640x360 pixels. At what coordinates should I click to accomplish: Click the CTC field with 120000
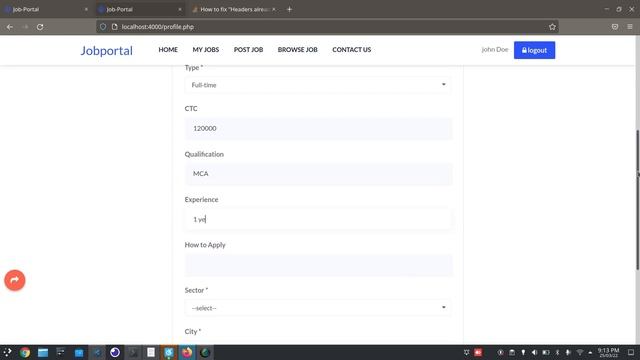[318, 128]
